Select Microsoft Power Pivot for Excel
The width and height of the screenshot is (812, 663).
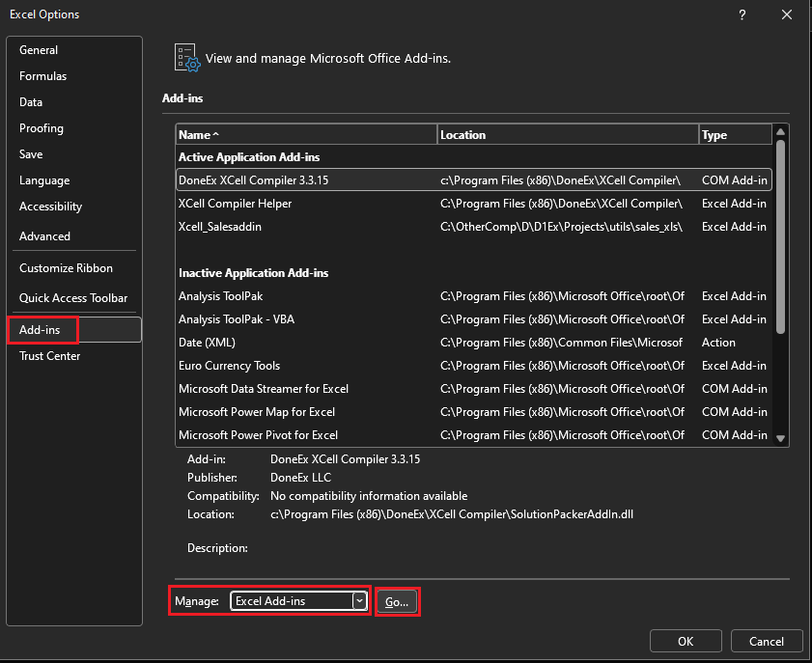pyautogui.click(x=474, y=435)
